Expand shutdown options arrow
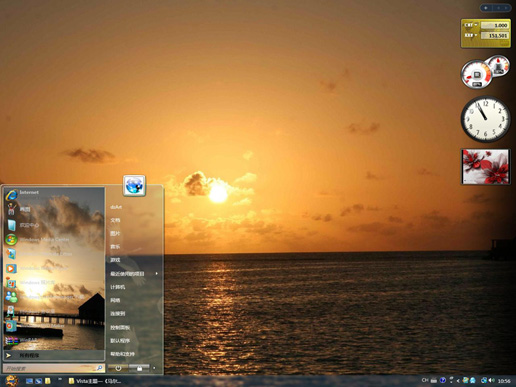Viewport: 516px width, 387px height. coord(154,368)
